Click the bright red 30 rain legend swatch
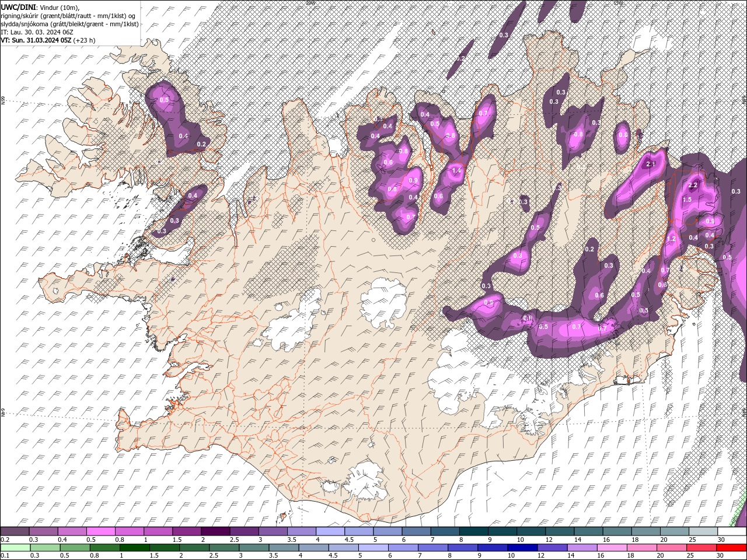This screenshot has width=747, height=560. 731,548
